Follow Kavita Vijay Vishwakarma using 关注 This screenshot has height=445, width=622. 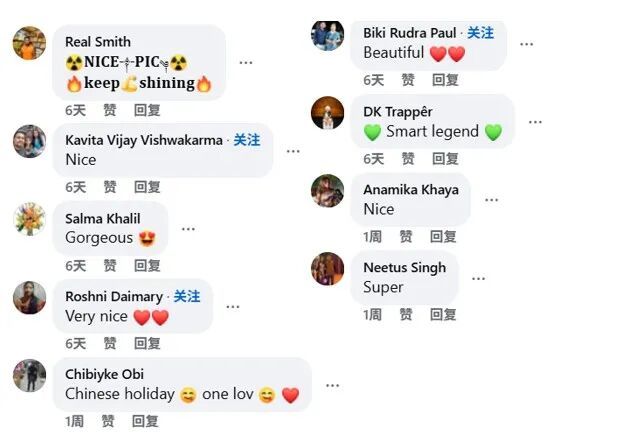tap(247, 140)
